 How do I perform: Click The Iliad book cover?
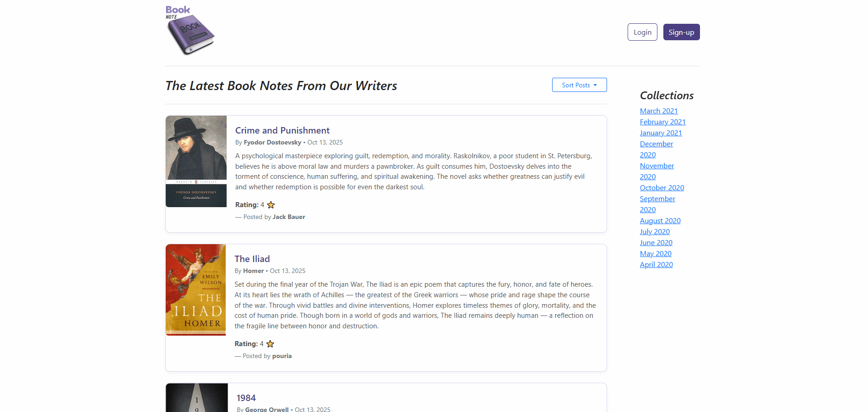195,290
